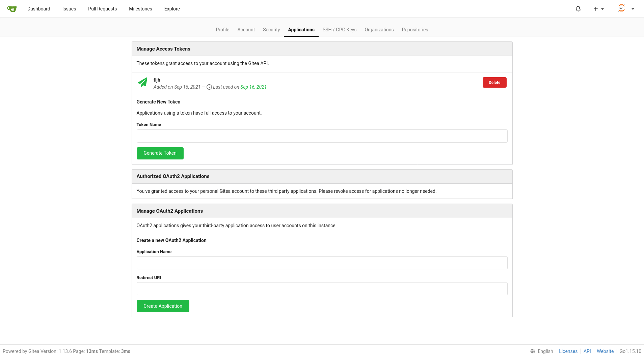This screenshot has height=358, width=644.
Task: Click the info icon beside Last used
Action: click(x=209, y=87)
